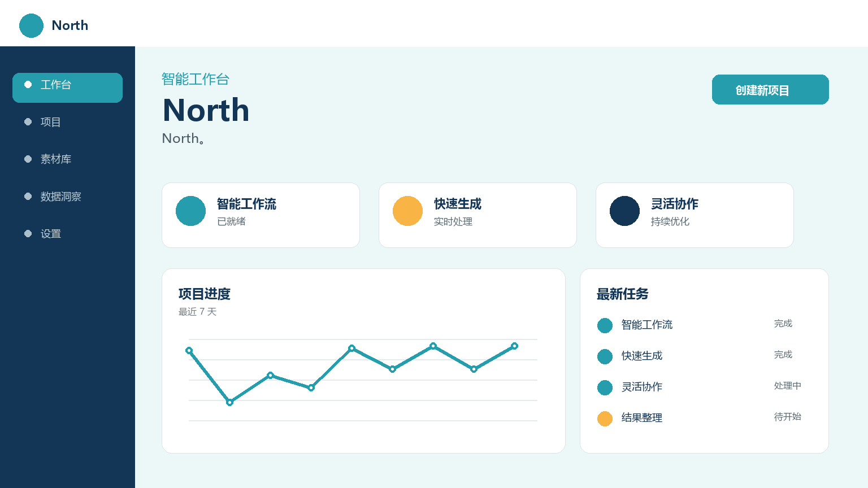Image resolution: width=868 pixels, height=488 pixels.
Task: Click the status dot beside 快速生成 task
Action: (605, 356)
